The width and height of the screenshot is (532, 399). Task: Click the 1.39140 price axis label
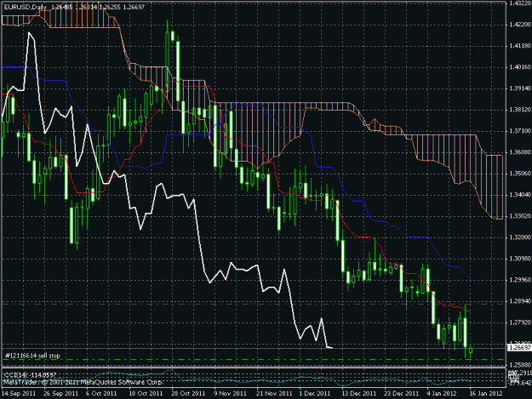[x=519, y=88]
